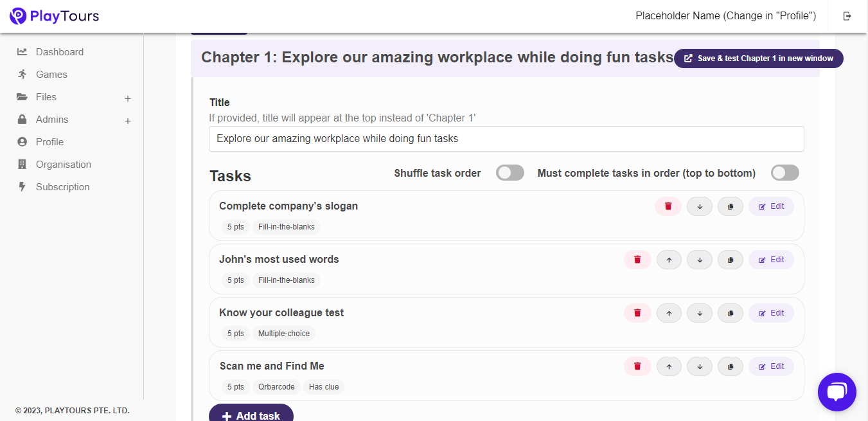Enable the Shuffle task order toggle
Image resolution: width=868 pixels, height=421 pixels.
(x=510, y=173)
